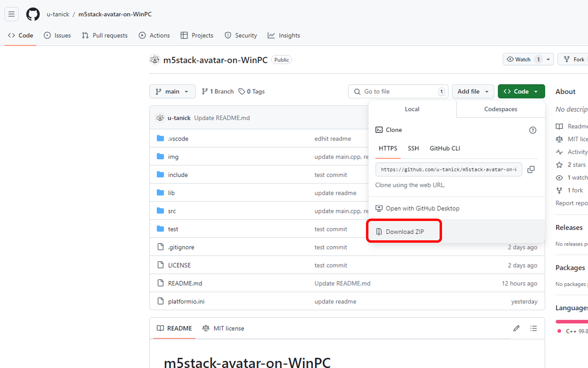Copy the HTTPS clone URL icon
The image size is (588, 368).
pyautogui.click(x=531, y=169)
